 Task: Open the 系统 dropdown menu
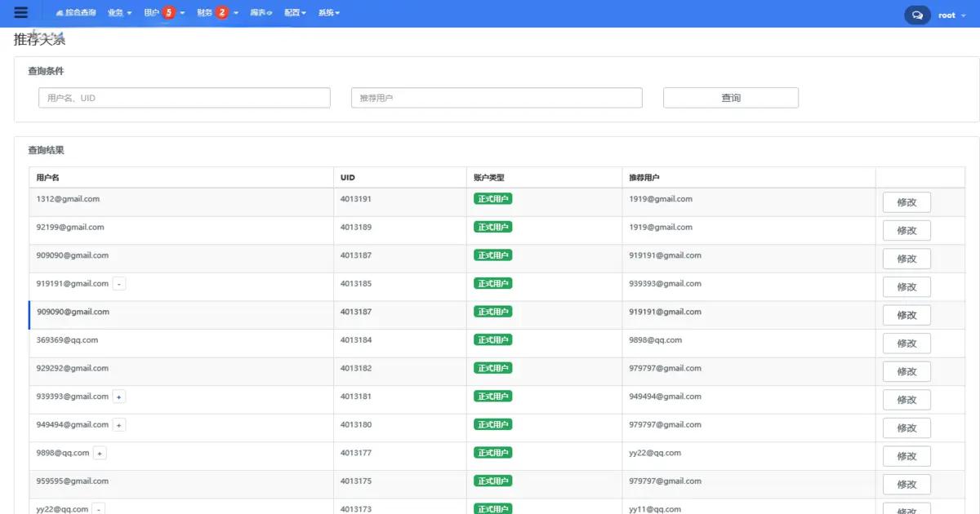click(328, 13)
